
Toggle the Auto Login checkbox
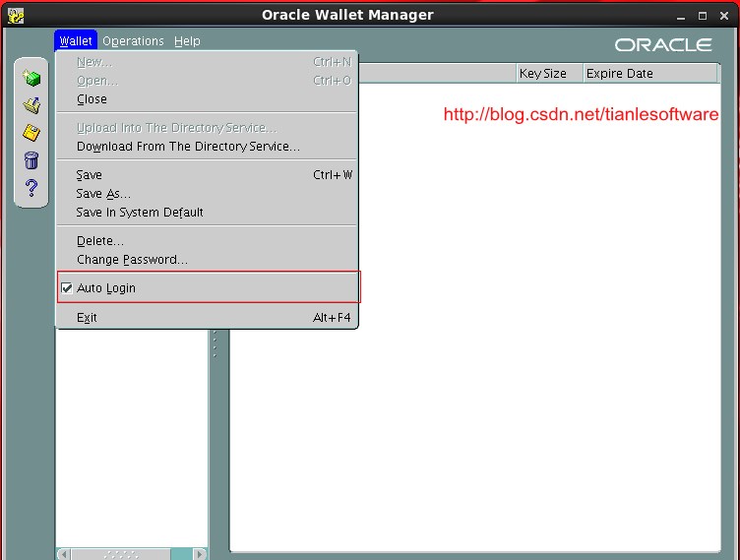[67, 288]
